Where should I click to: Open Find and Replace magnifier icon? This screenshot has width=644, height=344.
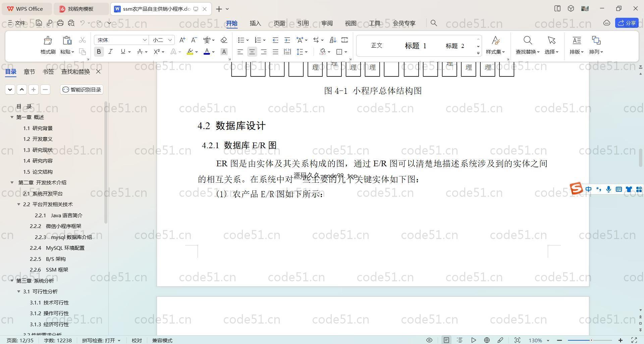pos(528,41)
